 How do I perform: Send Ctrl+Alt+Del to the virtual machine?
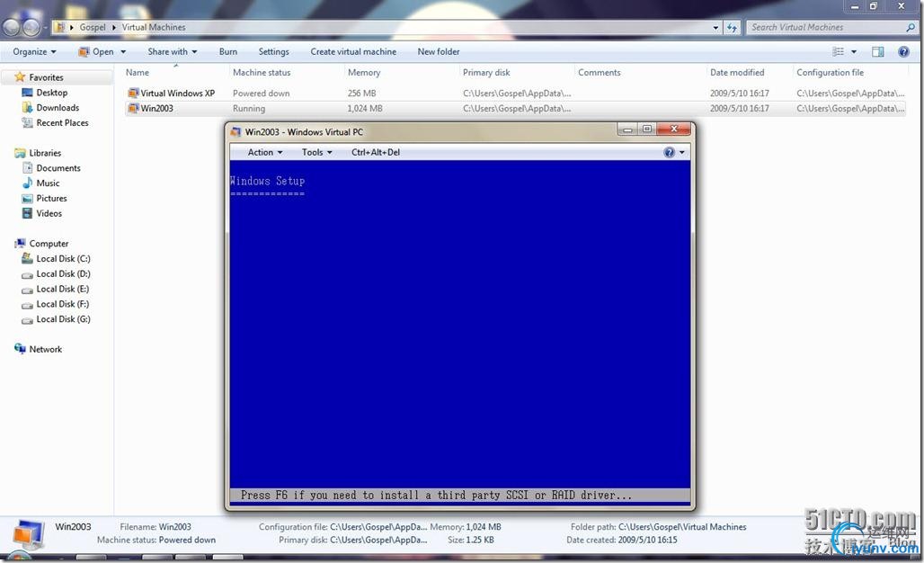(x=376, y=152)
